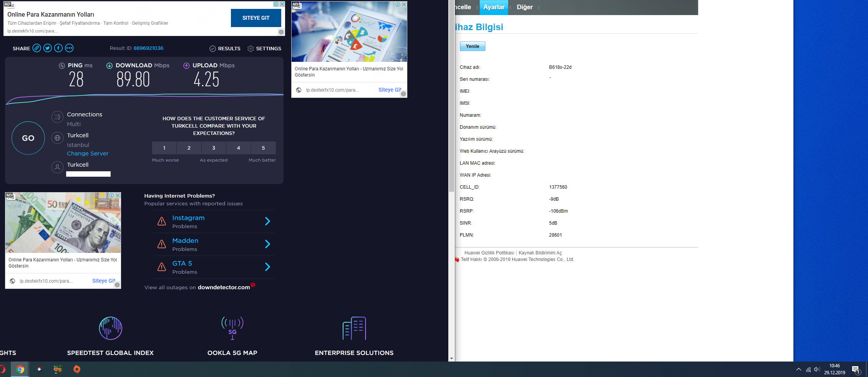
Task: Close the banknotes ad with X
Action: pyautogui.click(x=118, y=195)
